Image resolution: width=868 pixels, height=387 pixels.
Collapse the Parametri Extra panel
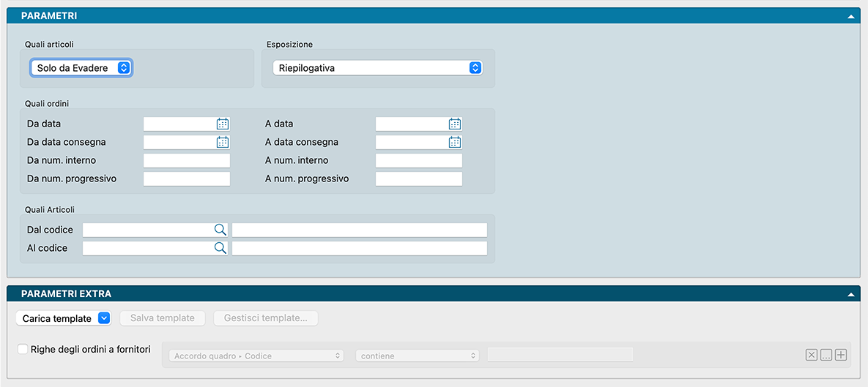[x=850, y=294]
